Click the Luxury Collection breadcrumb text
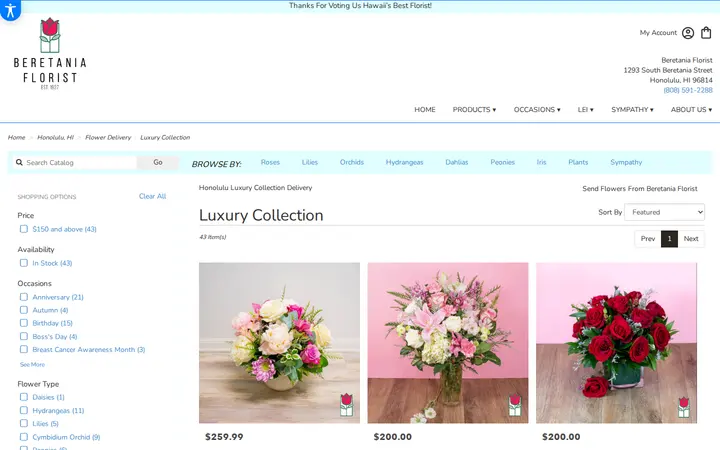720x450 pixels. pyautogui.click(x=165, y=137)
